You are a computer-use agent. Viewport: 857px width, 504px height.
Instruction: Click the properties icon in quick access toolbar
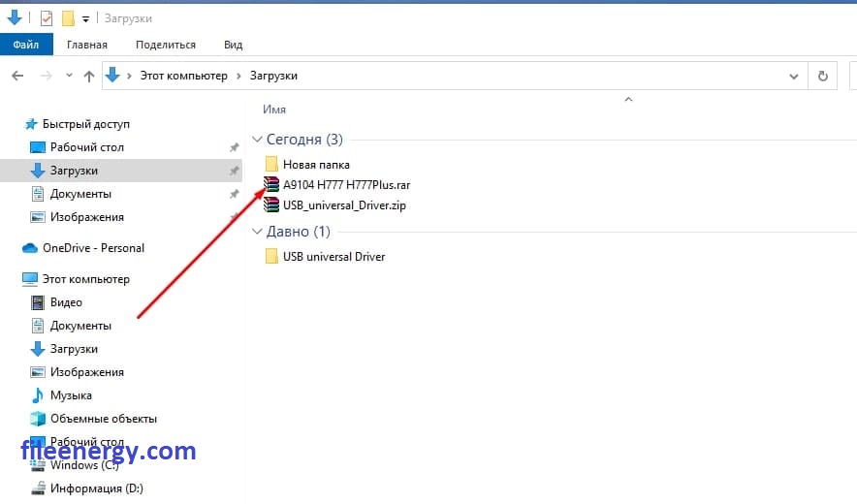pos(47,18)
